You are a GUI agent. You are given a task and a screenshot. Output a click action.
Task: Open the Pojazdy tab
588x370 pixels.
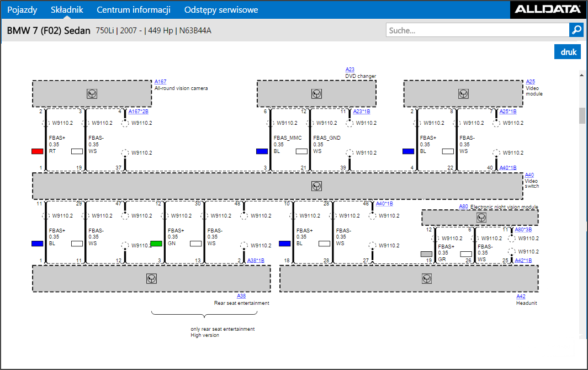click(x=22, y=10)
